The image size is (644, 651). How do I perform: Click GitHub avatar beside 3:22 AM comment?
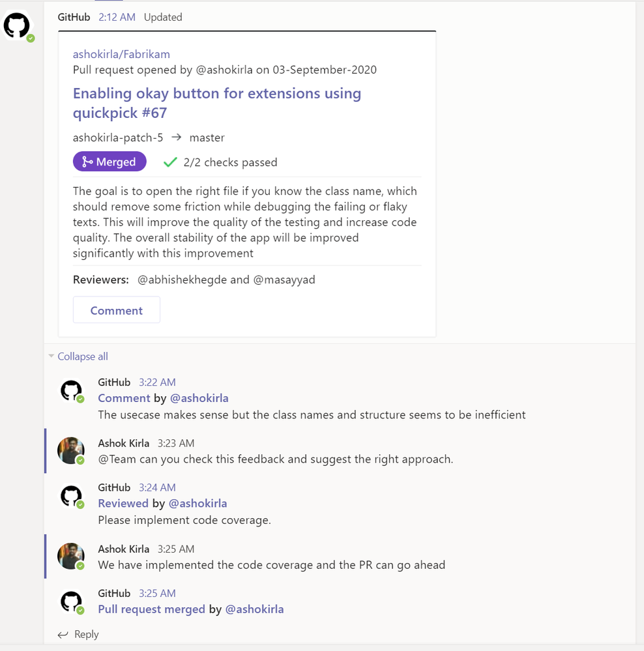(72, 391)
